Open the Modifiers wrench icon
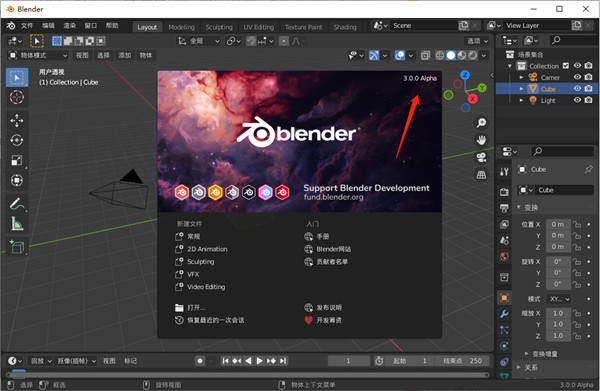Screen dimensions: 600x391 (x=504, y=314)
